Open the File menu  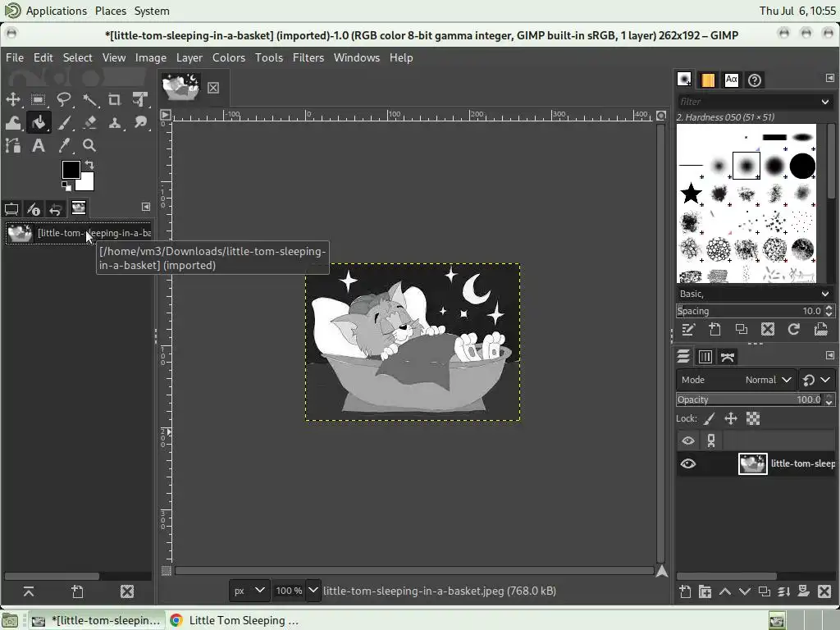tap(15, 57)
